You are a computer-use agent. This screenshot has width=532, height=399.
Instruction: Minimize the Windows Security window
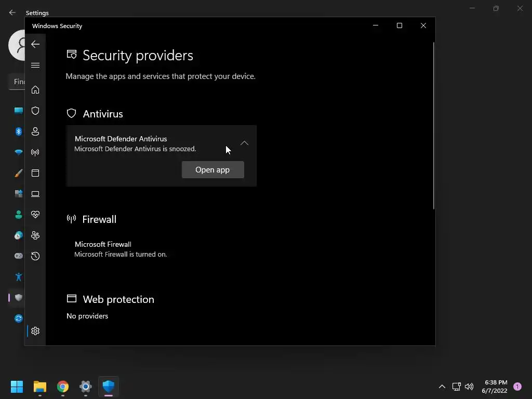tap(376, 25)
